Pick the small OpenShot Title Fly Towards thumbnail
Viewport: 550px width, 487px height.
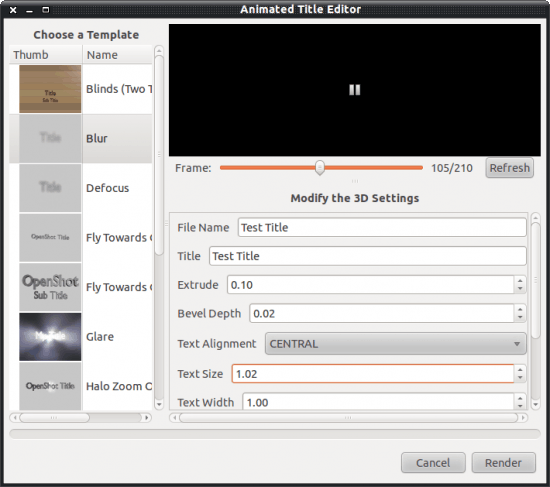point(50,238)
